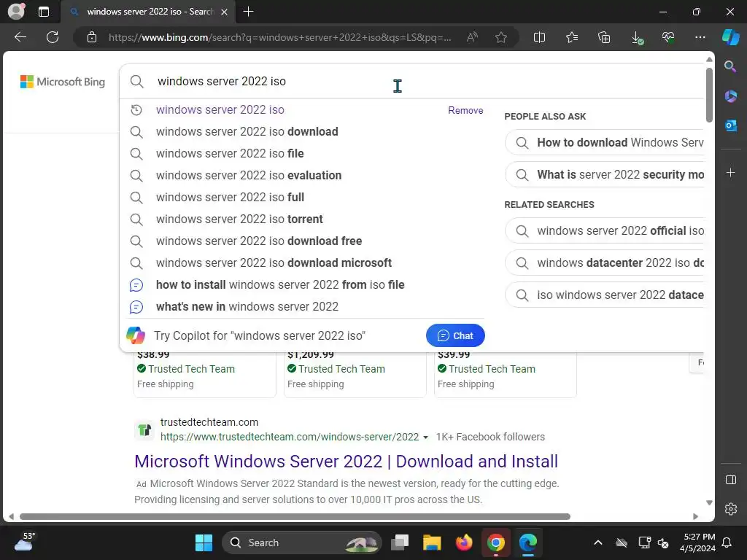
Task: Open the Downloads panel
Action: coord(636,38)
